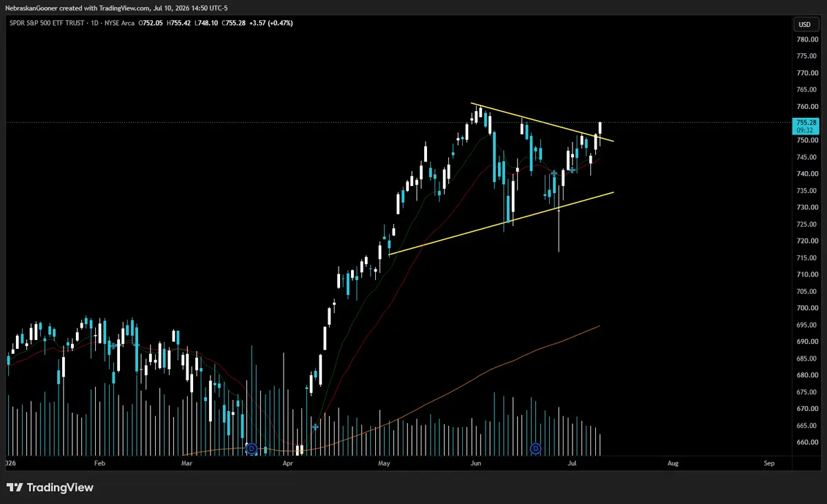
Task: Click the Sep label on time axis
Action: coord(769,463)
